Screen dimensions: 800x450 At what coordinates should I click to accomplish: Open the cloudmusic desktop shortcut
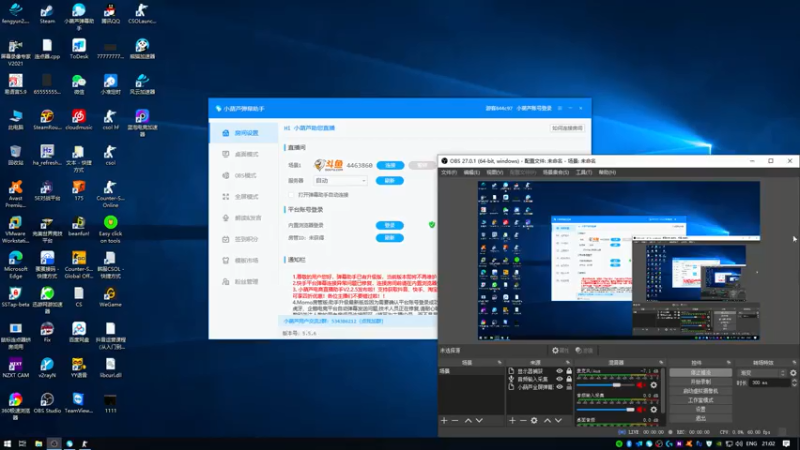point(79,120)
